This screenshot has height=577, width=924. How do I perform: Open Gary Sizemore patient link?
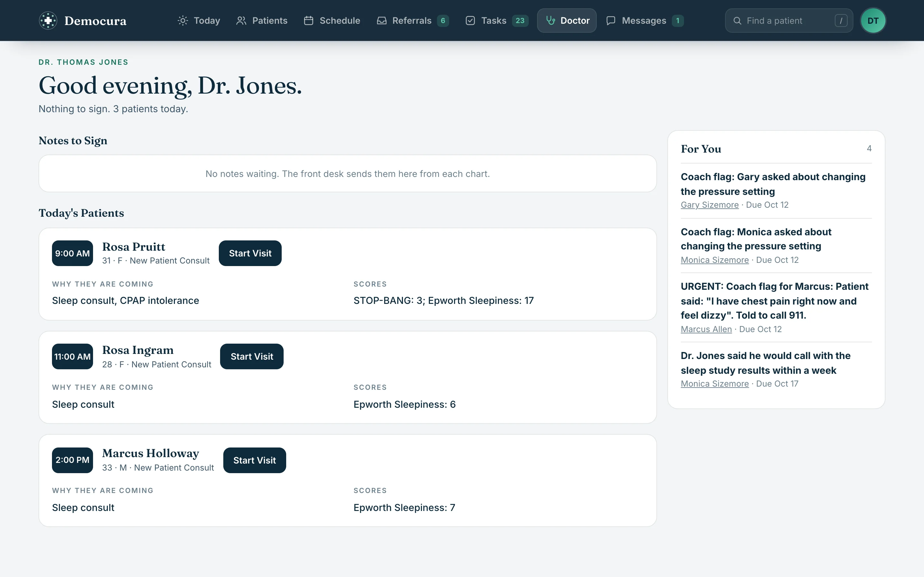tap(709, 205)
